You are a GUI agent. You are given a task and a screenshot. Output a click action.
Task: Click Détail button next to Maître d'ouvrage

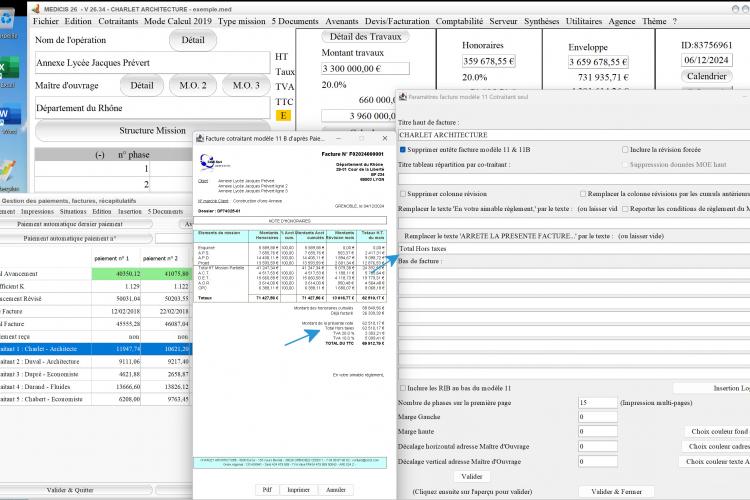pos(142,86)
